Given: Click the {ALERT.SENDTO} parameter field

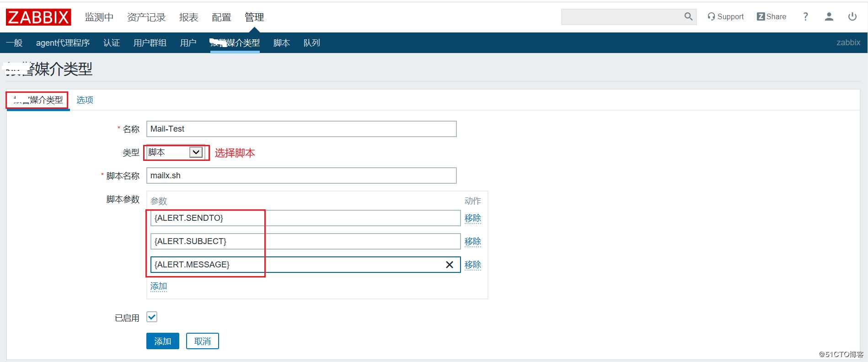Looking at the screenshot, I should [305, 218].
